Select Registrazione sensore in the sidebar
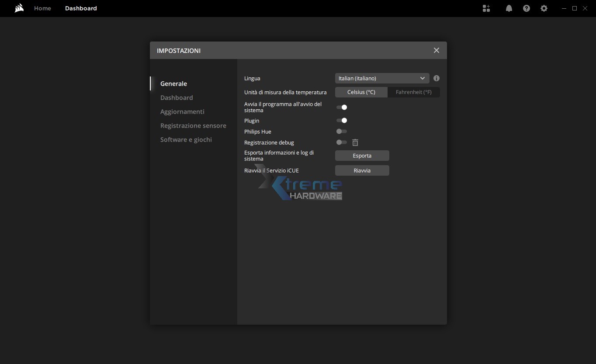The height and width of the screenshot is (364, 596). (193, 125)
